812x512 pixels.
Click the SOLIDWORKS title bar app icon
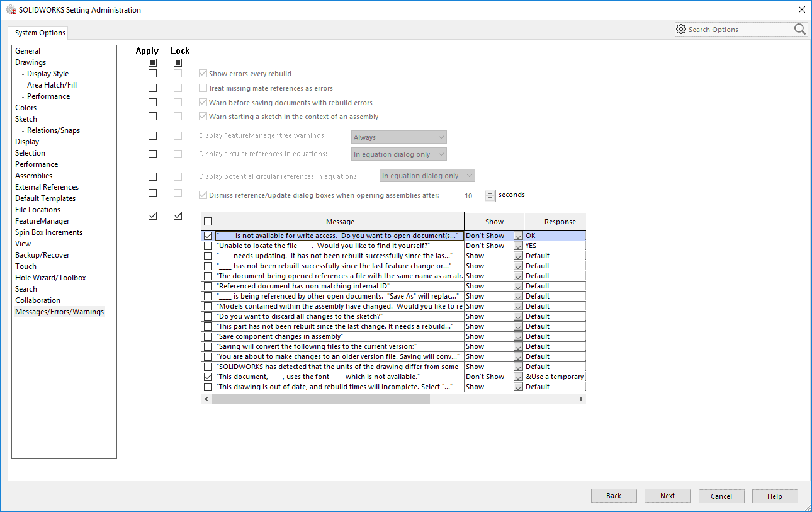click(11, 9)
